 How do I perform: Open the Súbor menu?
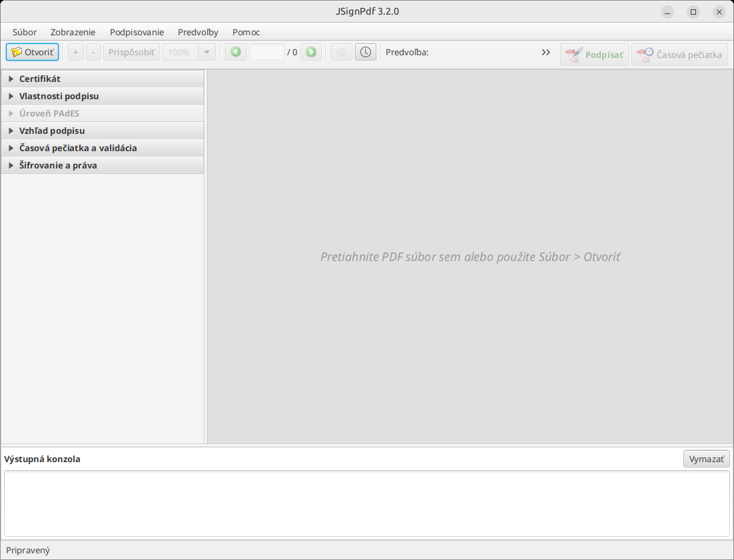(25, 32)
